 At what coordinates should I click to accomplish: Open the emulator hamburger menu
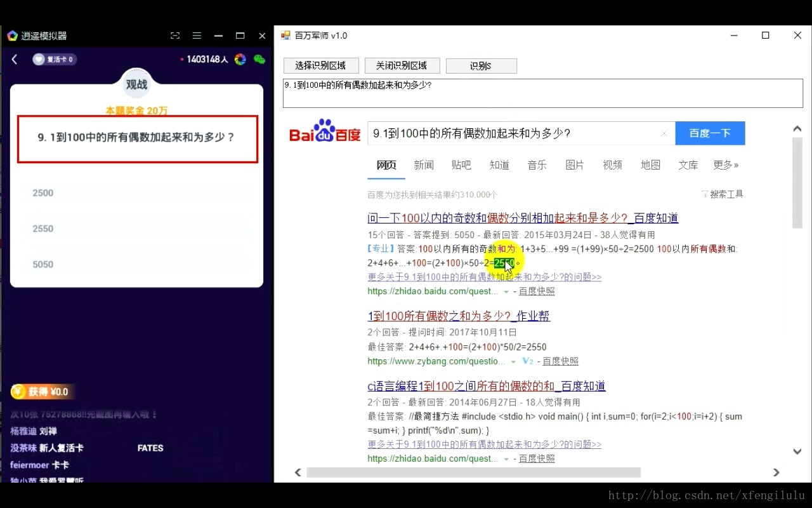(x=197, y=36)
